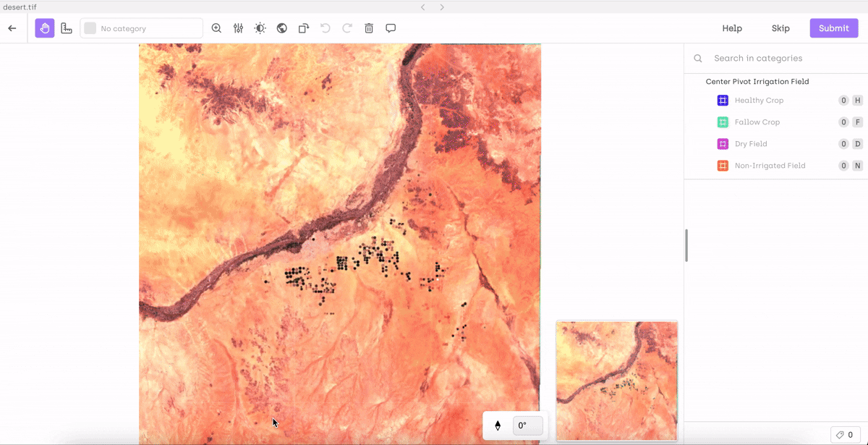The height and width of the screenshot is (445, 868).
Task: Click the zoom in magnifier icon
Action: pyautogui.click(x=216, y=28)
